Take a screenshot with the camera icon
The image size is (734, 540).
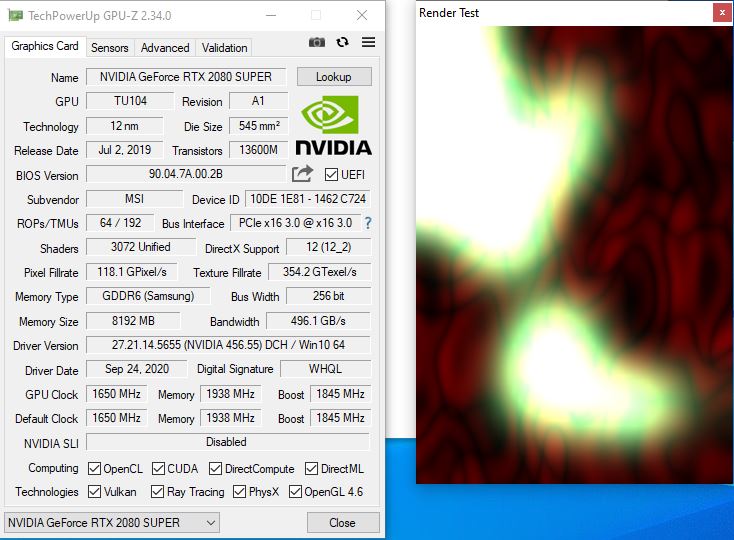tap(316, 43)
